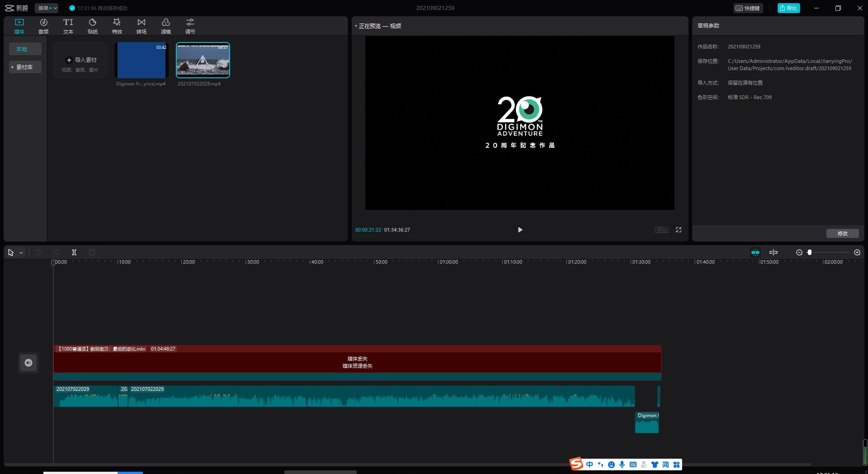This screenshot has height=474, width=868.
Task: Toggle Sogou punctuation mode
Action: point(600,465)
